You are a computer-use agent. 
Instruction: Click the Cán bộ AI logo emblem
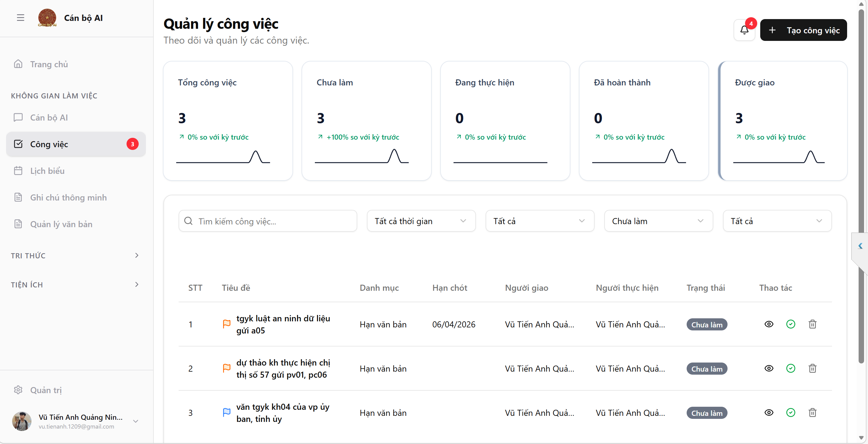(x=47, y=18)
